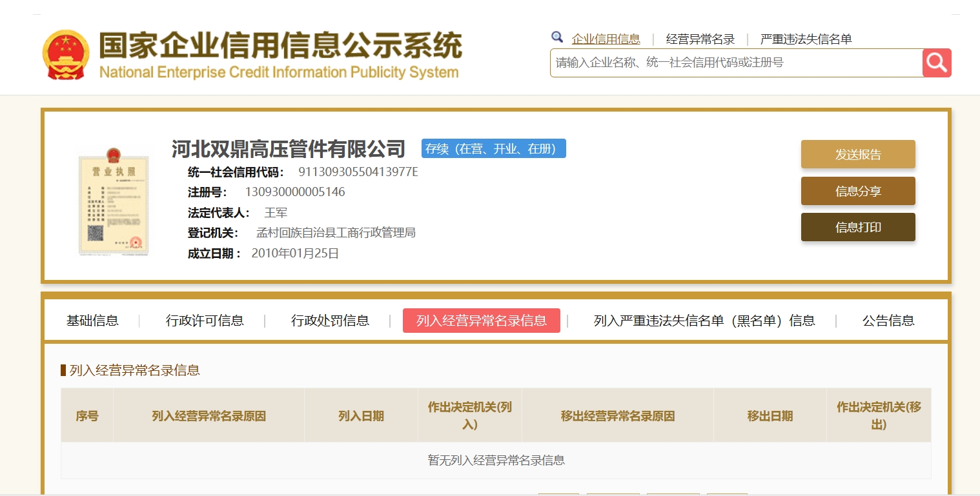Click the 作出决定机关(移出) column header
This screenshot has width=980, height=496.
point(879,416)
